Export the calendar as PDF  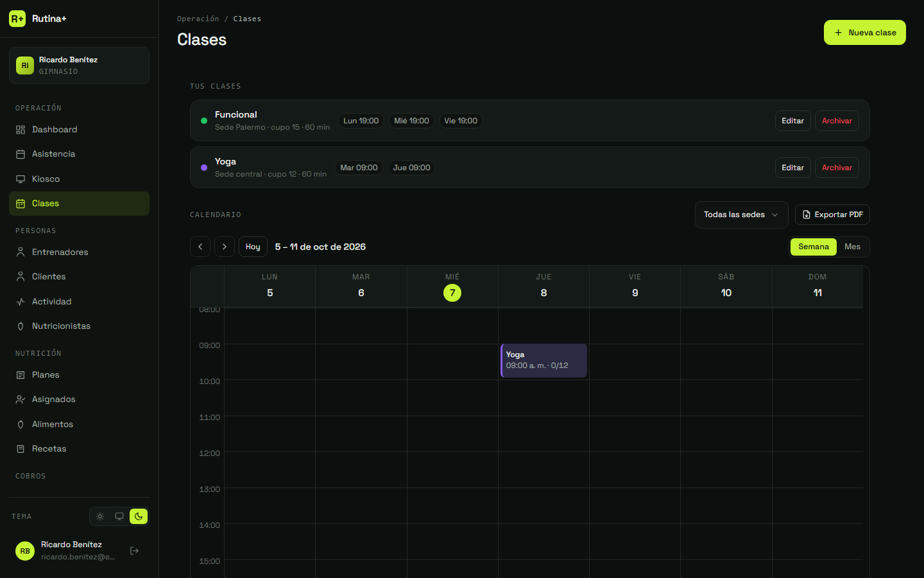pos(832,215)
